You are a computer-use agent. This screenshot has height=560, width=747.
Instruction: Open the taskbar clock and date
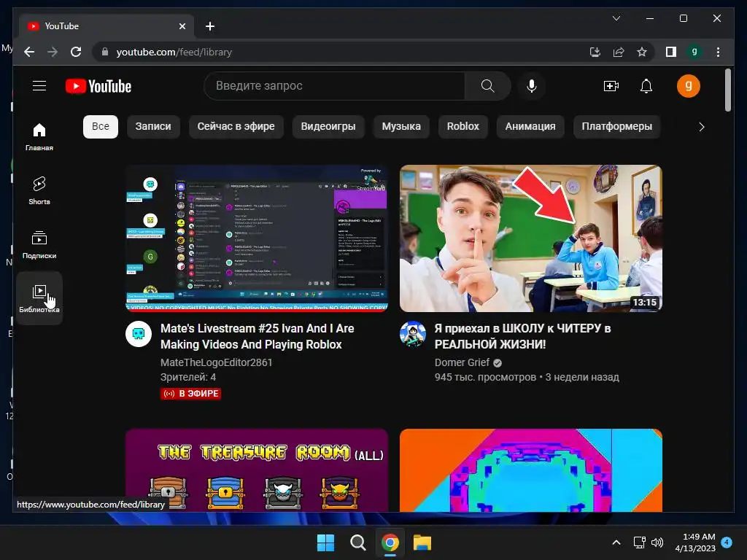695,542
